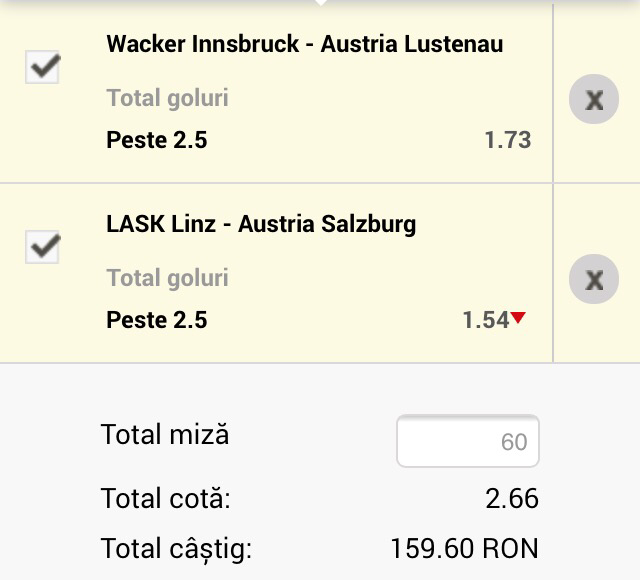Click 'Total goluri' under LASK Linz match
This screenshot has width=640, height=580.
click(167, 278)
